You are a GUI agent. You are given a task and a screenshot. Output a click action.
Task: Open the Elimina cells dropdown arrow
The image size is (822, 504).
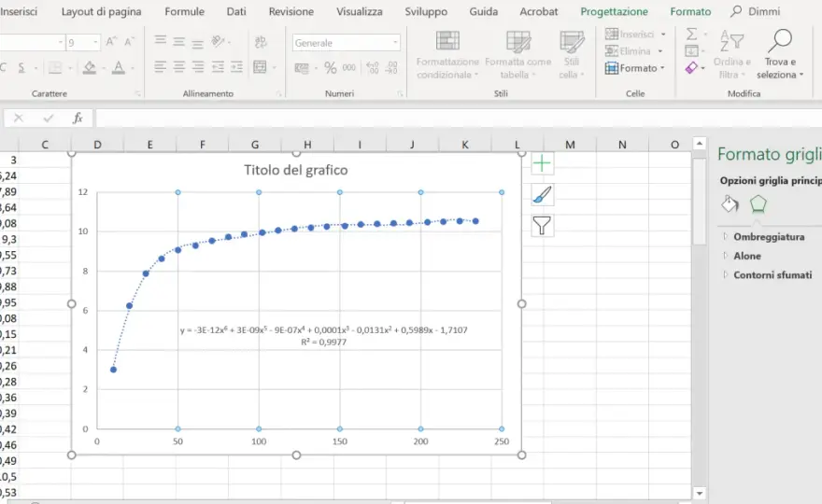coord(660,50)
